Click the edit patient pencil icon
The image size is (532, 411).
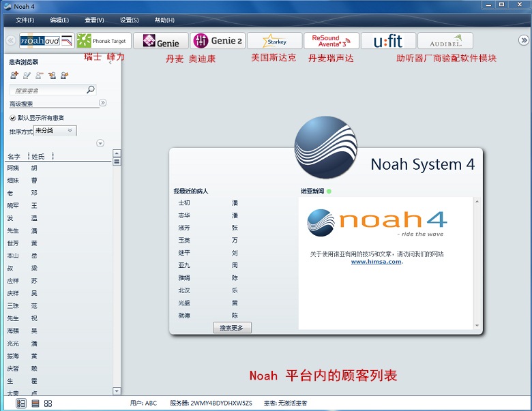[x=27, y=75]
